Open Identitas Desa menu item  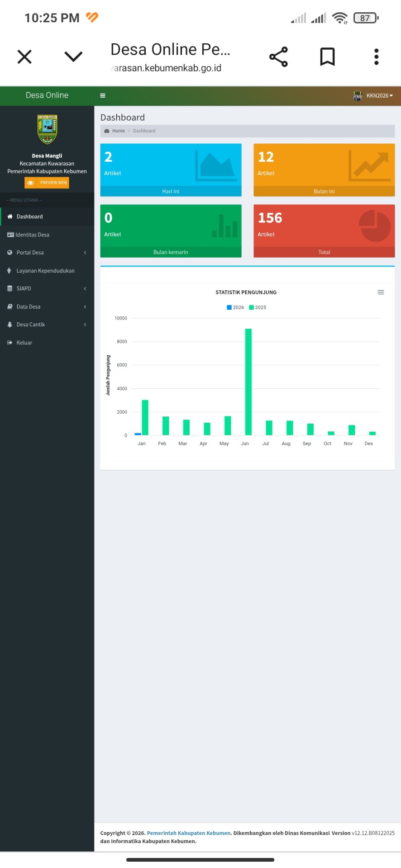point(32,235)
